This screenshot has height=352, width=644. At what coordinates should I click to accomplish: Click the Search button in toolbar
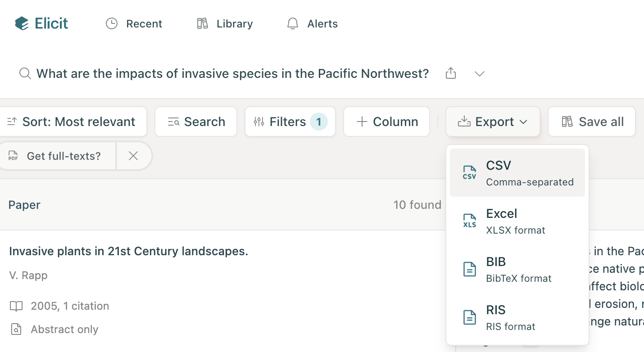196,122
